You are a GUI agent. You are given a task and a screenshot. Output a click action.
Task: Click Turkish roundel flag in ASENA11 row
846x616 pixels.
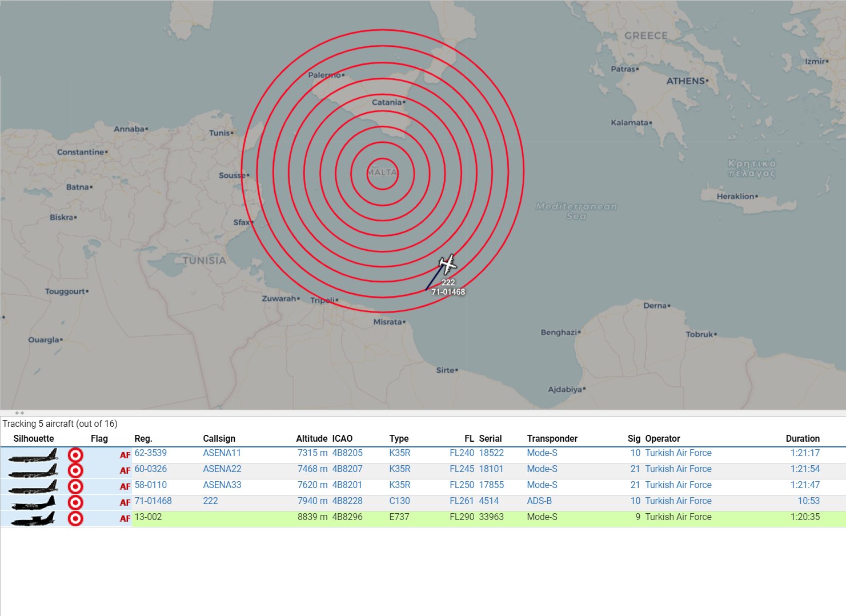coord(75,455)
